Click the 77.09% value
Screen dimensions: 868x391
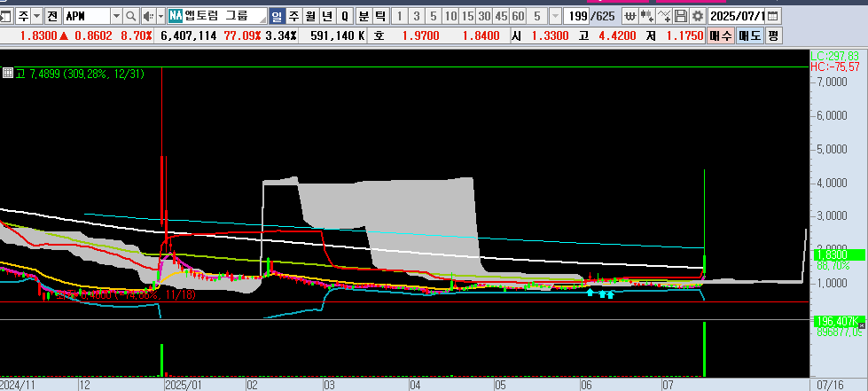[x=243, y=36]
